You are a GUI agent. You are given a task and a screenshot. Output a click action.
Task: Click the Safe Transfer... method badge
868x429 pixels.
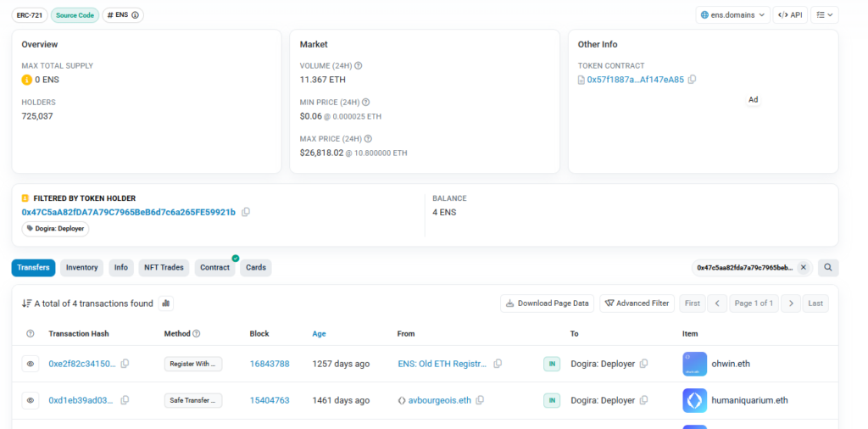coord(193,400)
